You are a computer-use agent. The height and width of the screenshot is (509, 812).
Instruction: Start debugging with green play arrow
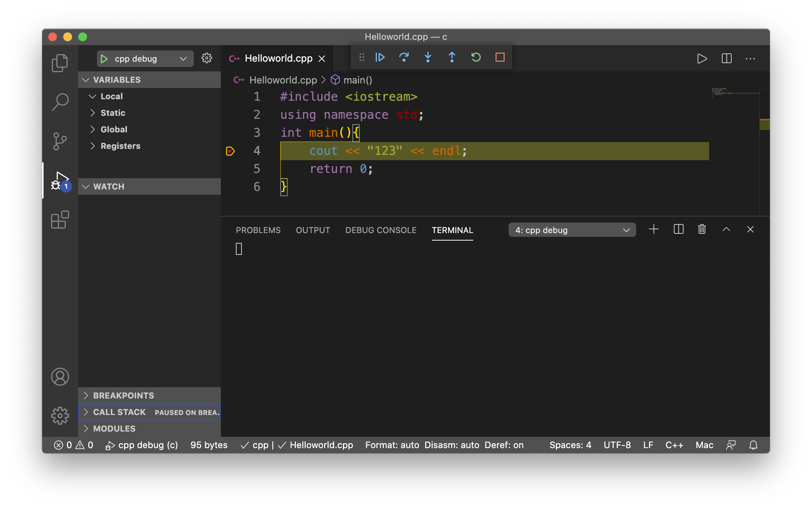pyautogui.click(x=104, y=59)
